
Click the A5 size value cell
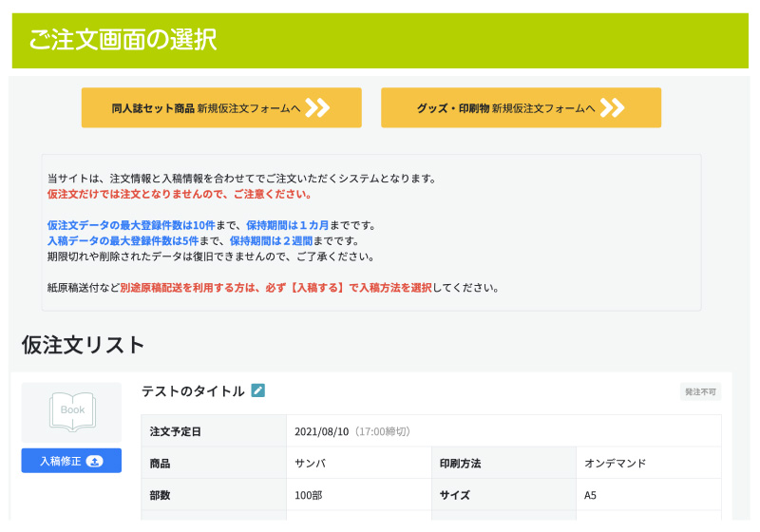point(649,495)
